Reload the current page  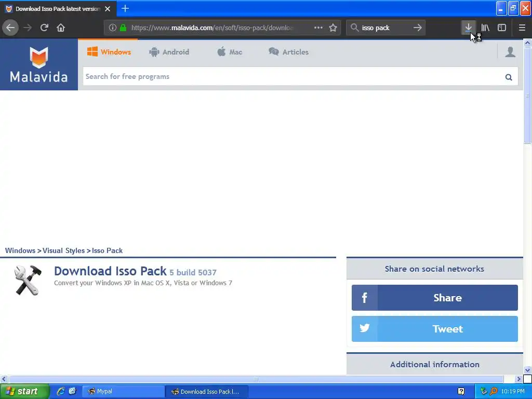pos(44,28)
